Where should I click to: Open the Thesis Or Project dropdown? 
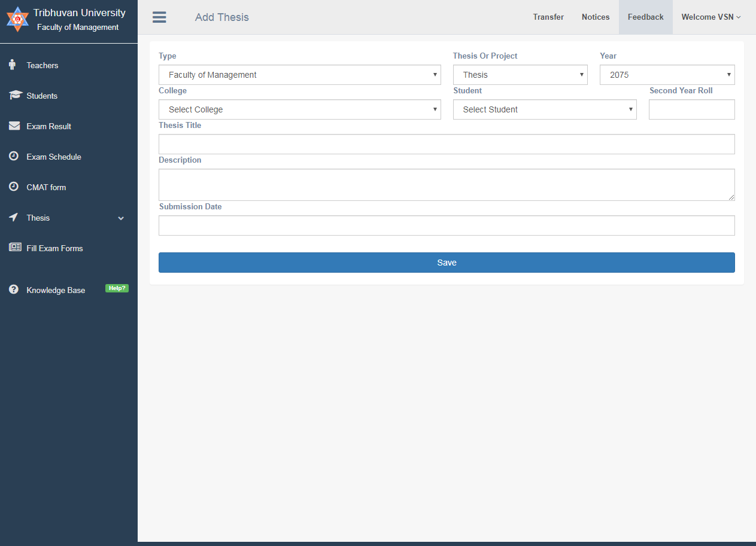520,75
